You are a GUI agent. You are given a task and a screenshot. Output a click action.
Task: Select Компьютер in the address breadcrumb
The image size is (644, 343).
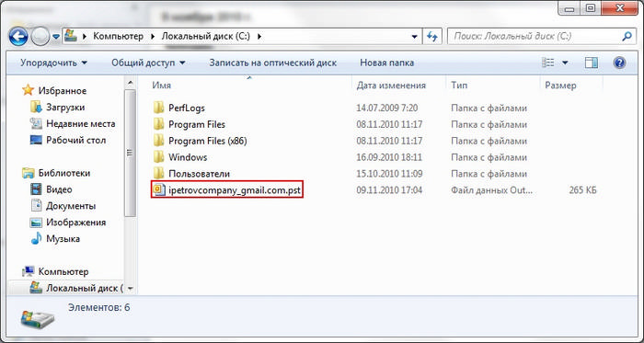[119, 36]
